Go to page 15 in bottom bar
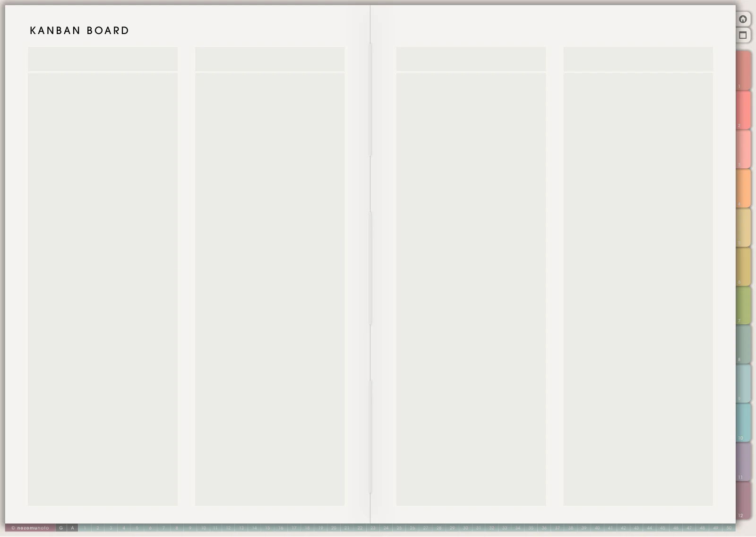 tap(267, 528)
